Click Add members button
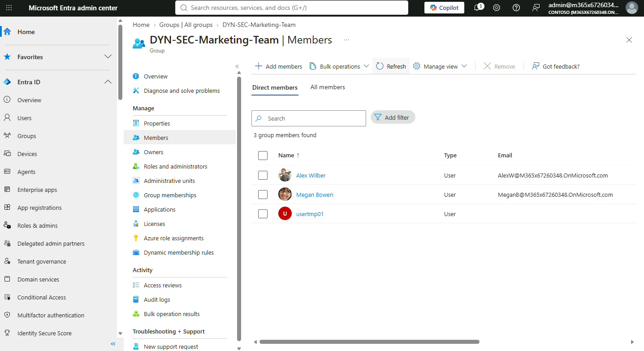The width and height of the screenshot is (644, 351). pos(279,66)
